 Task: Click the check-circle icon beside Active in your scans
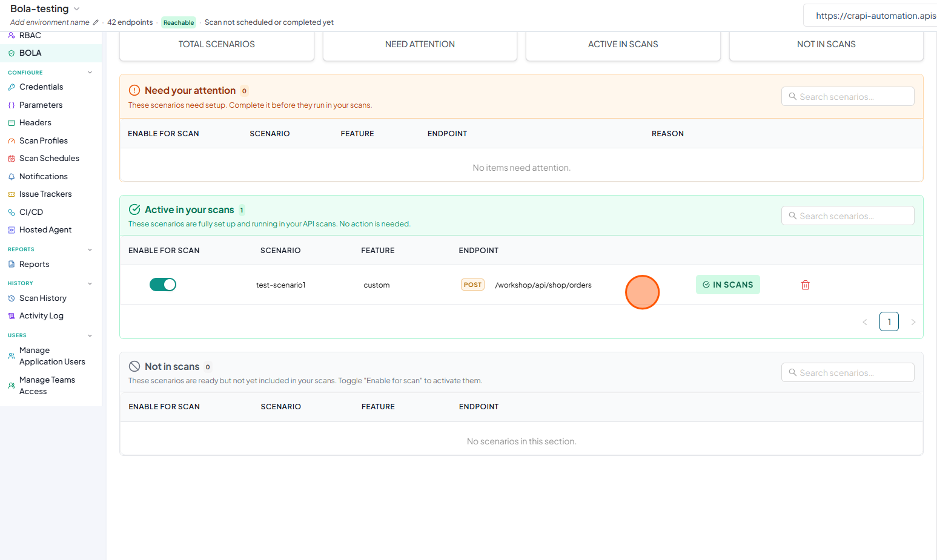click(134, 209)
